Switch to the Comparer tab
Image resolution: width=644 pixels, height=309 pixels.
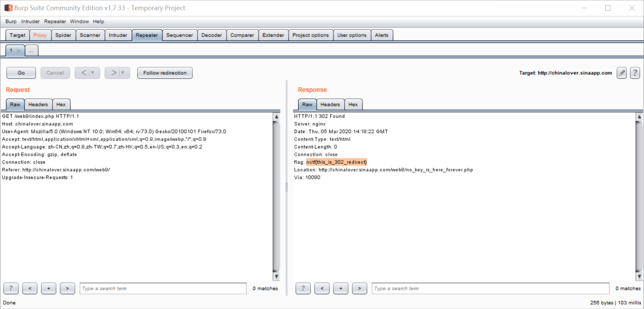point(242,35)
